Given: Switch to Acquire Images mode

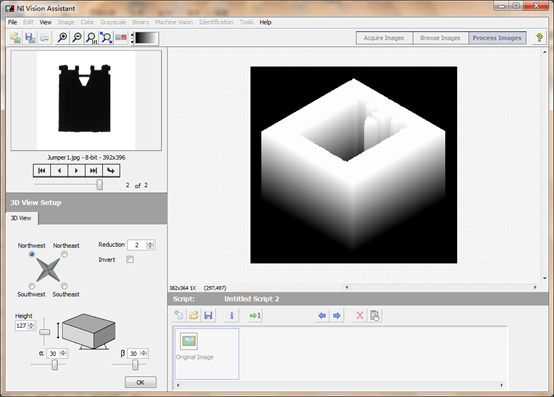Looking at the screenshot, I should (x=384, y=38).
